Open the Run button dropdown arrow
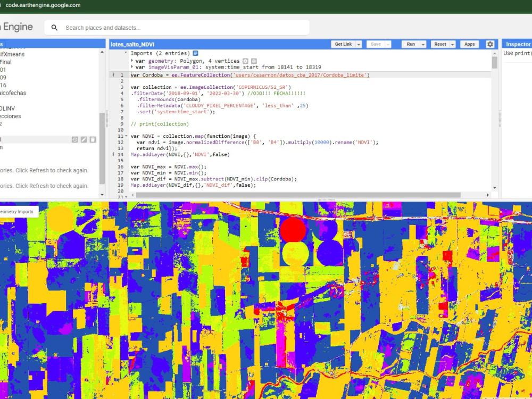 (422, 44)
